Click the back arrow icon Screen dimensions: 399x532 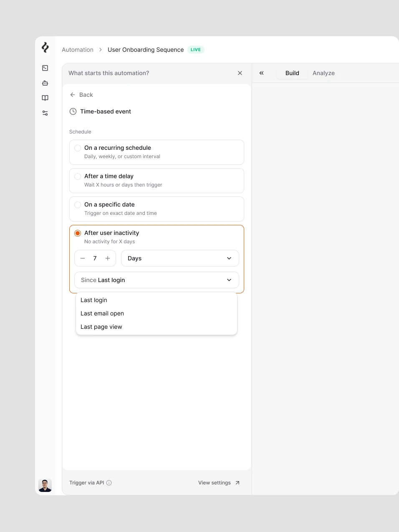[x=73, y=95]
